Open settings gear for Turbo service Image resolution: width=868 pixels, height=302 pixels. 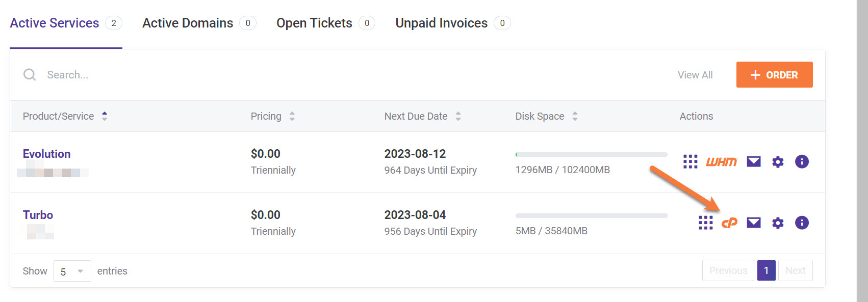pos(777,223)
